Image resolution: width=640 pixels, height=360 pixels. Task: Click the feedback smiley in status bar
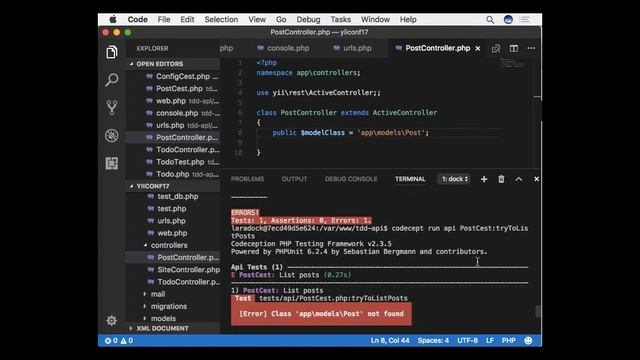(528, 340)
